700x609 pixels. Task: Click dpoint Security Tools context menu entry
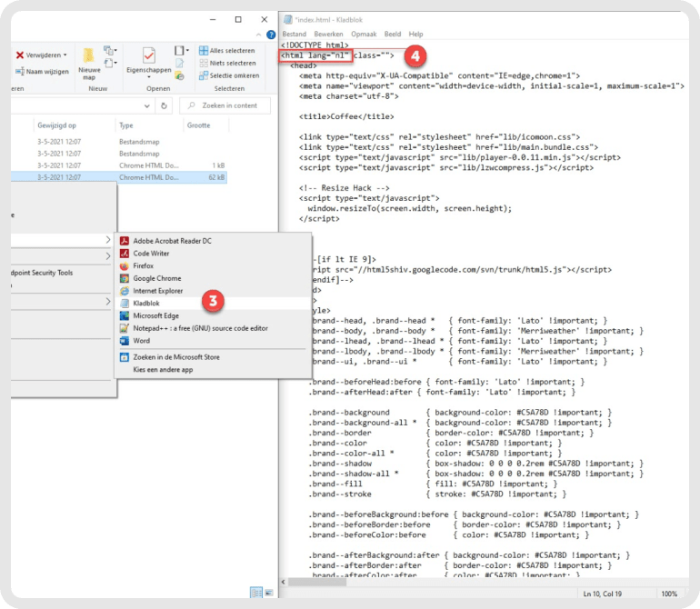[x=42, y=273]
